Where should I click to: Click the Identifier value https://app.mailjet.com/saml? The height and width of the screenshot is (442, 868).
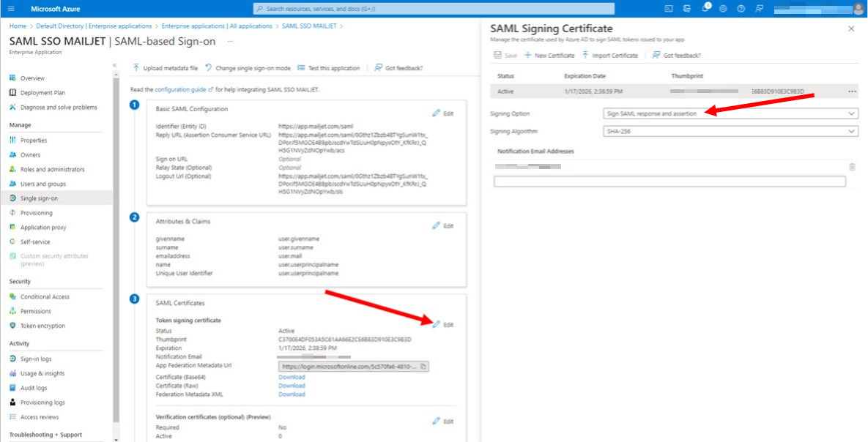point(316,127)
